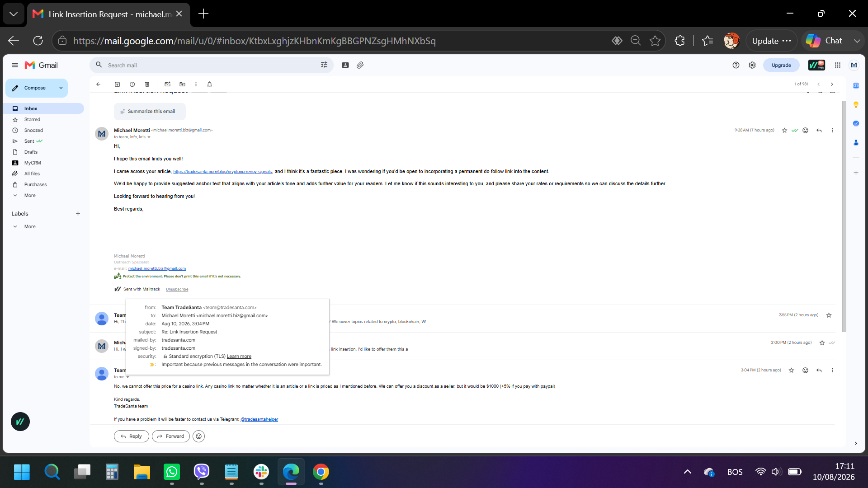Show search options filter icon

[324, 65]
